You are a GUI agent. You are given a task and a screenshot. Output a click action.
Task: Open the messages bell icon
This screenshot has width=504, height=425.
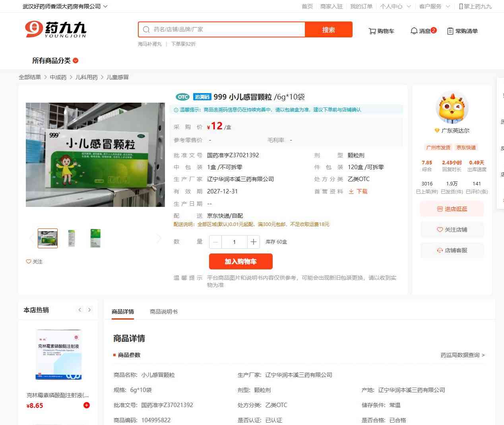click(414, 31)
